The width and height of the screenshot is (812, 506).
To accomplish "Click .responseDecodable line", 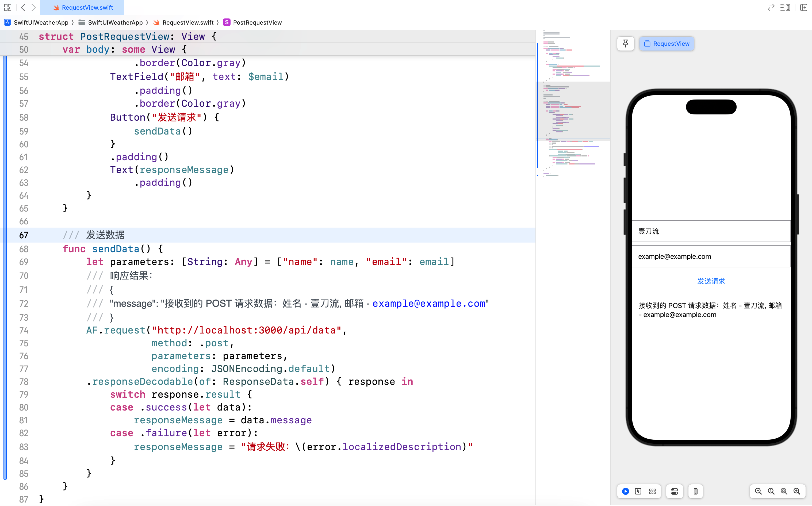I will pos(250,382).
